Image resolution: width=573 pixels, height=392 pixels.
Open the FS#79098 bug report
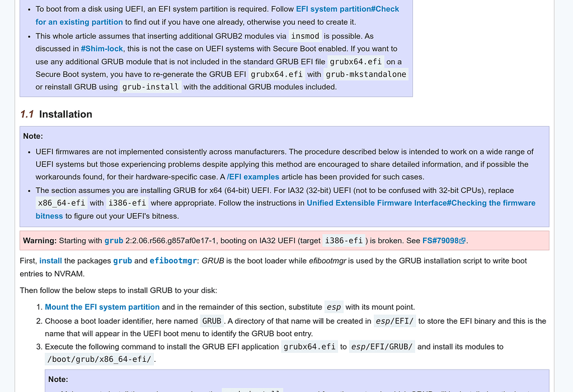[442, 240]
